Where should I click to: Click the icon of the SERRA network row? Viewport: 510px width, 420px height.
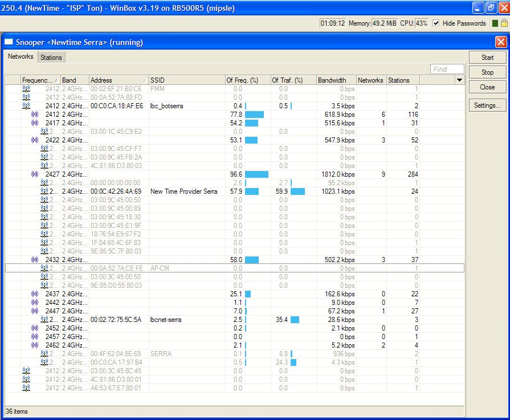[44, 353]
